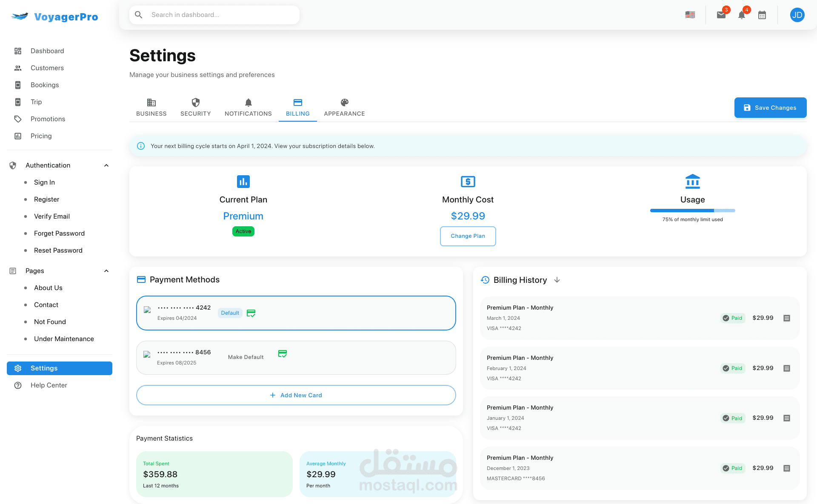Click the Change Plan button
Viewport: 817px width, 504px height.
468,236
